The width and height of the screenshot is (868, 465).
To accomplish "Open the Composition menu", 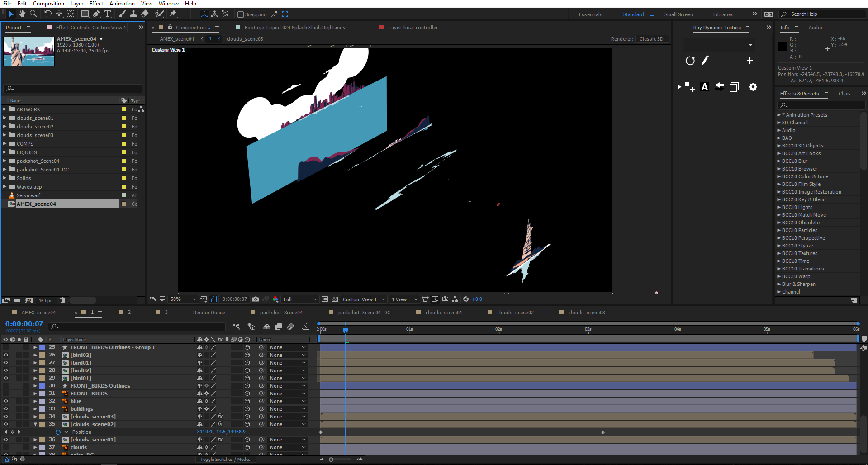I will click(x=48, y=4).
